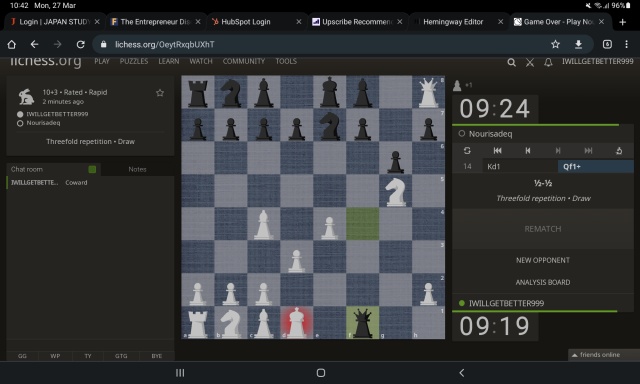Bookmark the page with browser star
This screenshot has height=384, width=640.
555,44
